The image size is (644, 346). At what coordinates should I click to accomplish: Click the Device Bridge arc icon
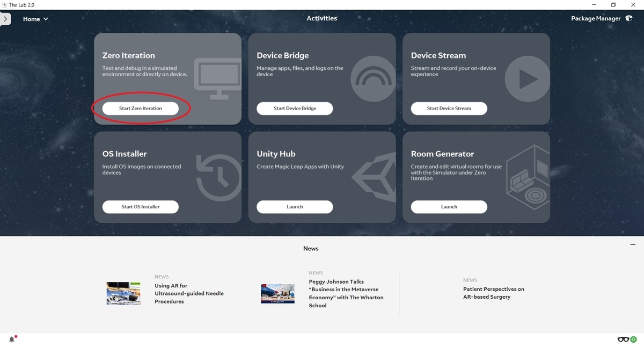374,80
